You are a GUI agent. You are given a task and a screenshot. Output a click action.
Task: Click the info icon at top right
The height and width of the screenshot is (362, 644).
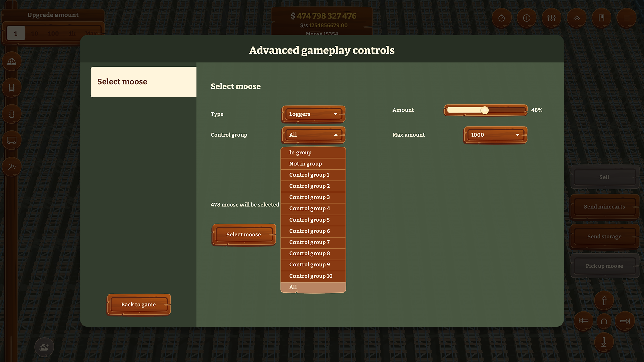click(x=526, y=18)
